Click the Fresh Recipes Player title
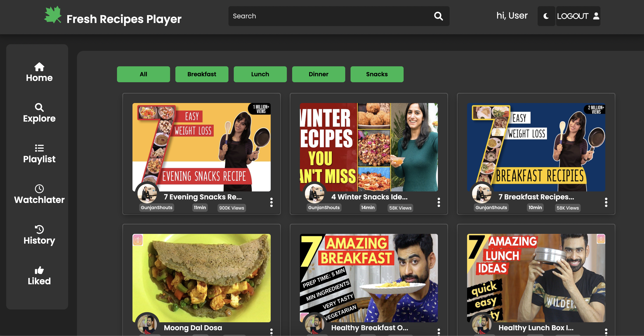644x336 pixels. click(x=124, y=19)
